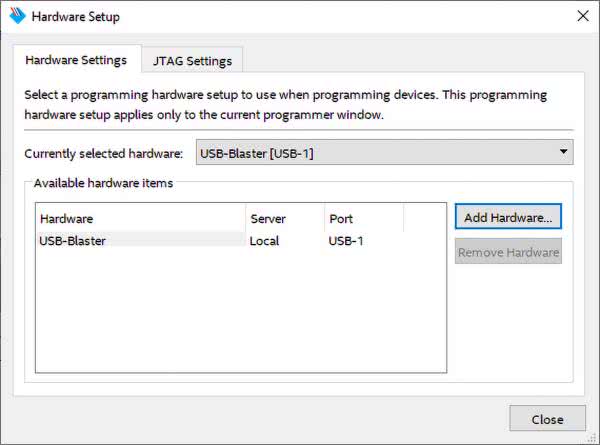Click the dropdown arrow of the hardware selector

(x=564, y=153)
